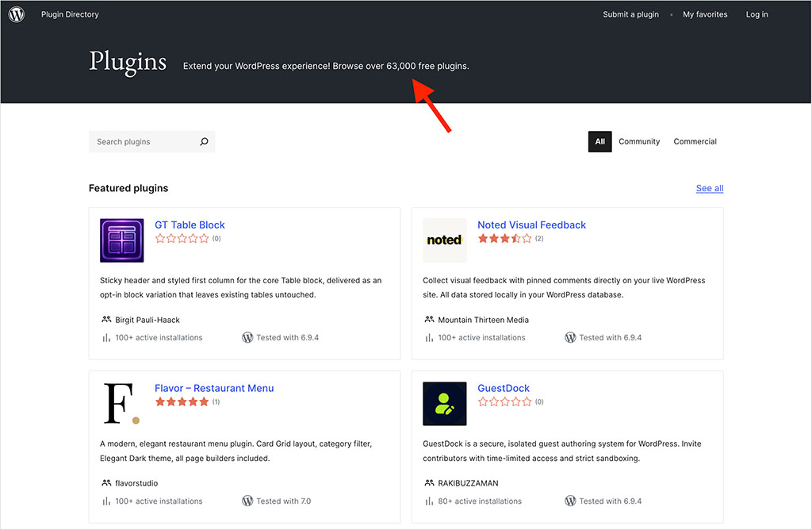The width and height of the screenshot is (812, 530).
Task: Click the author icon beside flavorstudio
Action: 106,483
